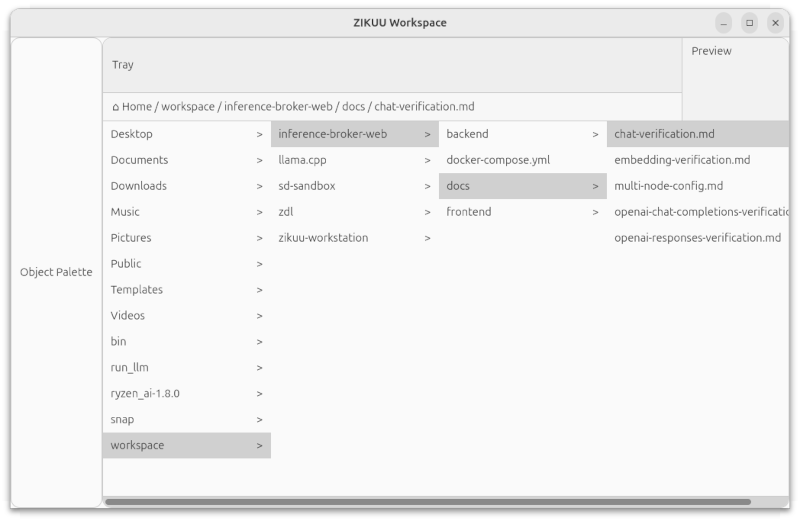800x521 pixels.
Task: Maximize the ZIKUU Workspace window
Action: click(749, 23)
